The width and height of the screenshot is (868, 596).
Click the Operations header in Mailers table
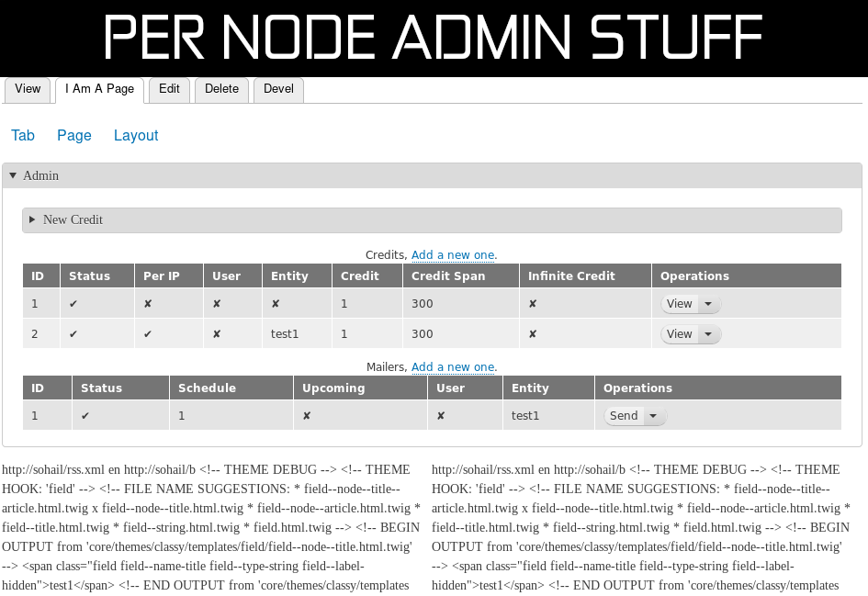pos(718,388)
